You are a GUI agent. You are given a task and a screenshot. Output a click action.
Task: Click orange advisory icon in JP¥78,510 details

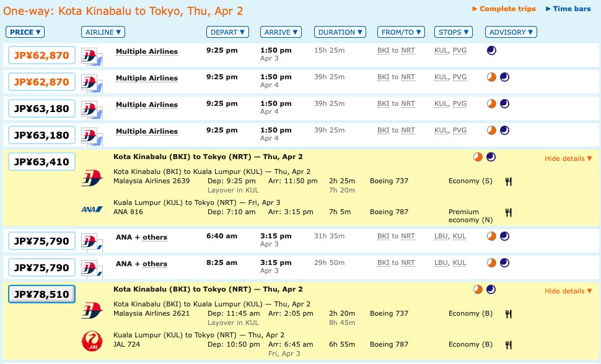coord(478,289)
